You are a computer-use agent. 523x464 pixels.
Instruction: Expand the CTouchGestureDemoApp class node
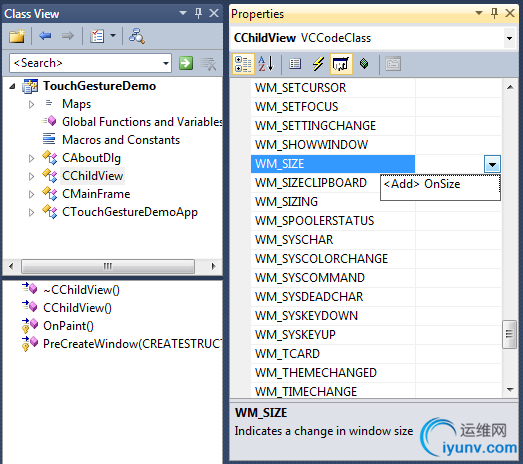tap(31, 212)
